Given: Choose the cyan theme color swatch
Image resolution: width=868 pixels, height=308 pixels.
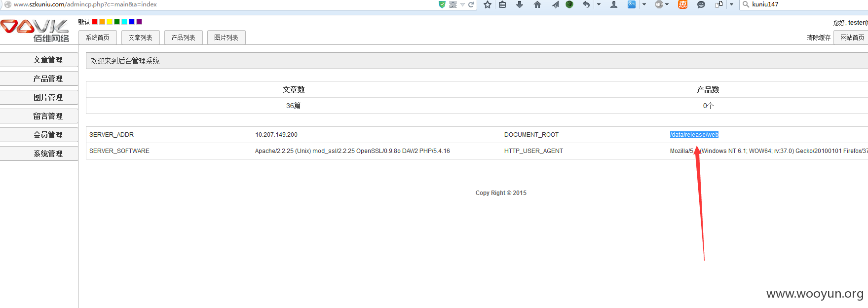Looking at the screenshot, I should pyautogui.click(x=124, y=22).
